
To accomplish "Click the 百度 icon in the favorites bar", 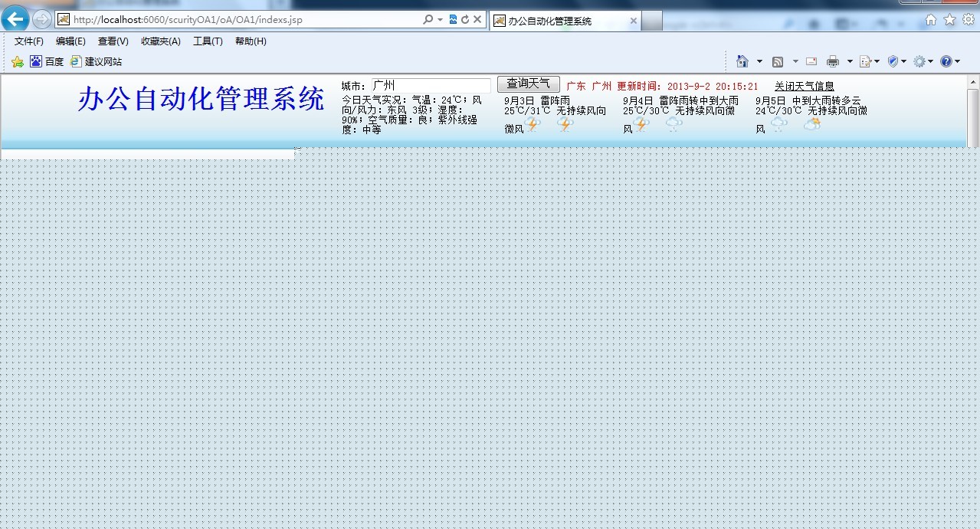I will (x=34, y=61).
